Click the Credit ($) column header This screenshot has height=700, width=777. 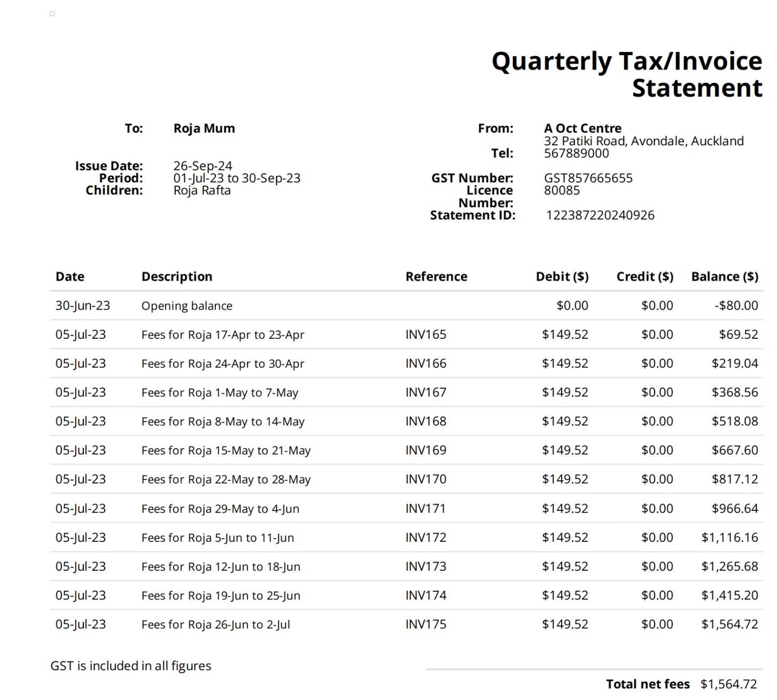click(644, 277)
